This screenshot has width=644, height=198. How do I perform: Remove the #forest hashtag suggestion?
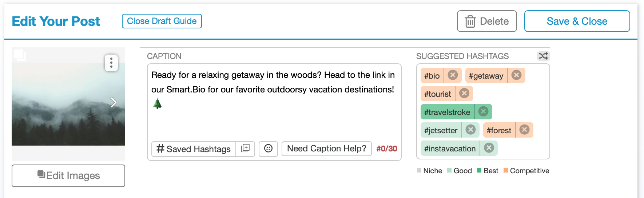click(524, 130)
